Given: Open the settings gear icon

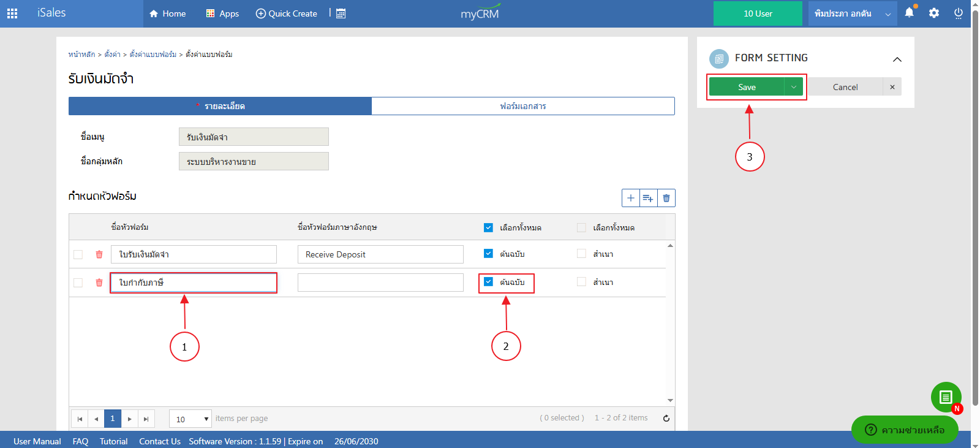Looking at the screenshot, I should [933, 13].
